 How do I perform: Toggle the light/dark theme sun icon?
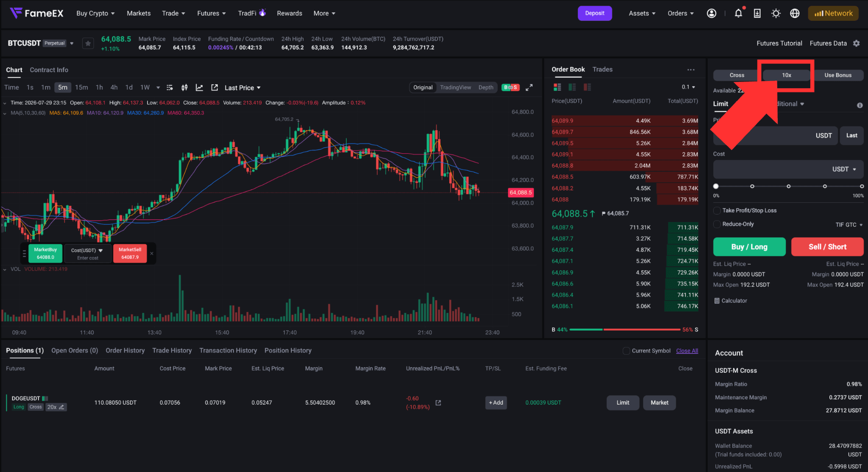coord(776,13)
